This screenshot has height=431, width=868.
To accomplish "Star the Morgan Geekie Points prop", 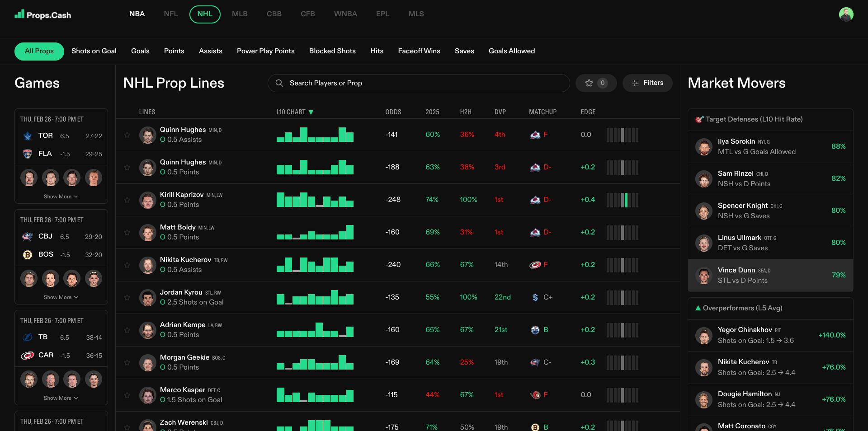I will pyautogui.click(x=127, y=362).
